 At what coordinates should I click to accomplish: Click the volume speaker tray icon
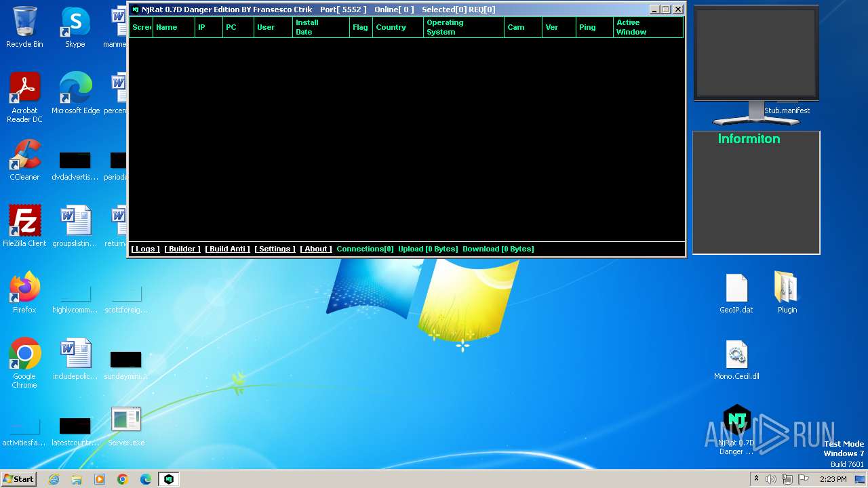[771, 479]
